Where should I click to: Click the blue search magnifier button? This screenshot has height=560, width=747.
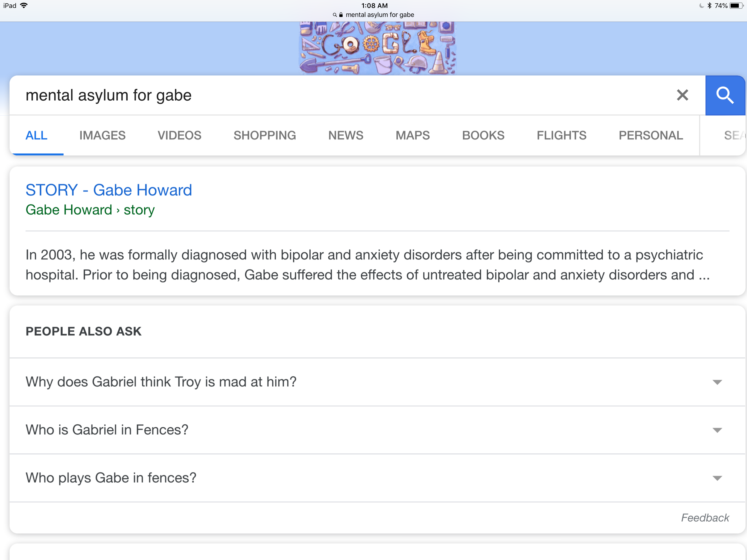point(725,95)
